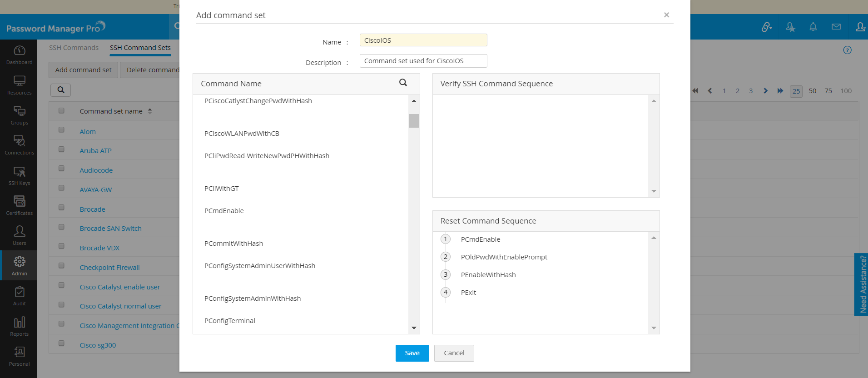Tick the Checkpoint Firewall checkbox
Image resolution: width=868 pixels, height=378 pixels.
(61, 266)
